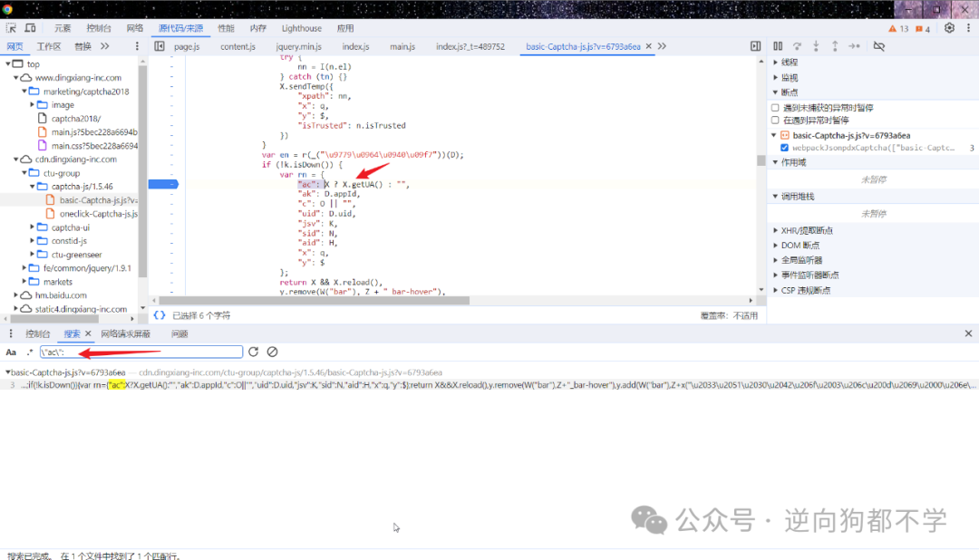Click pretty print braces icon
979x560 pixels.
(160, 315)
